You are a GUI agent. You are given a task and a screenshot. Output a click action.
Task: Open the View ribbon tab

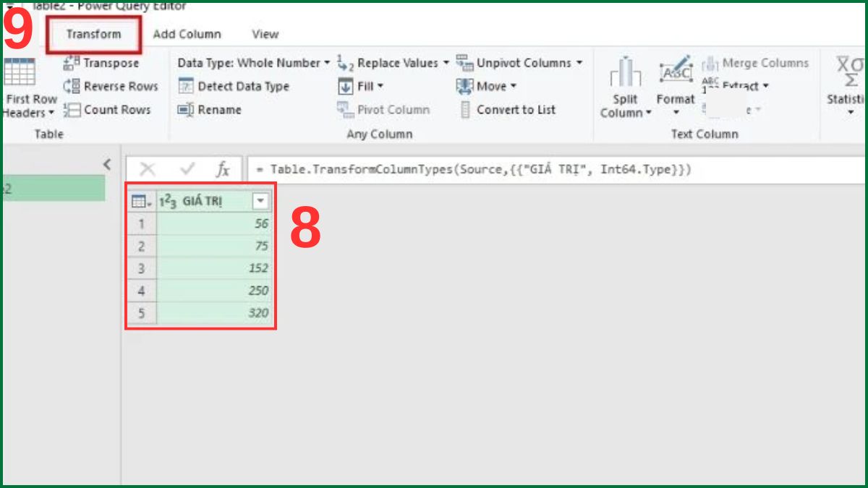pyautogui.click(x=265, y=34)
